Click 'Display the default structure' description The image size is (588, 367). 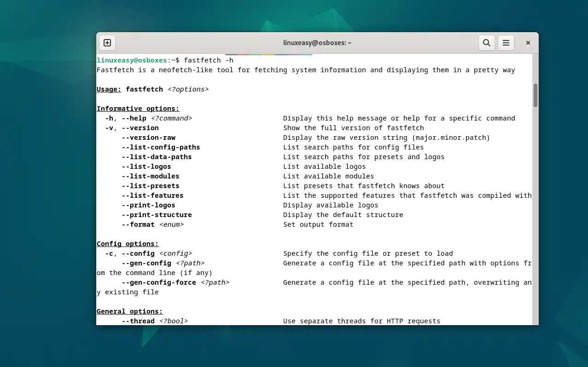click(x=343, y=215)
